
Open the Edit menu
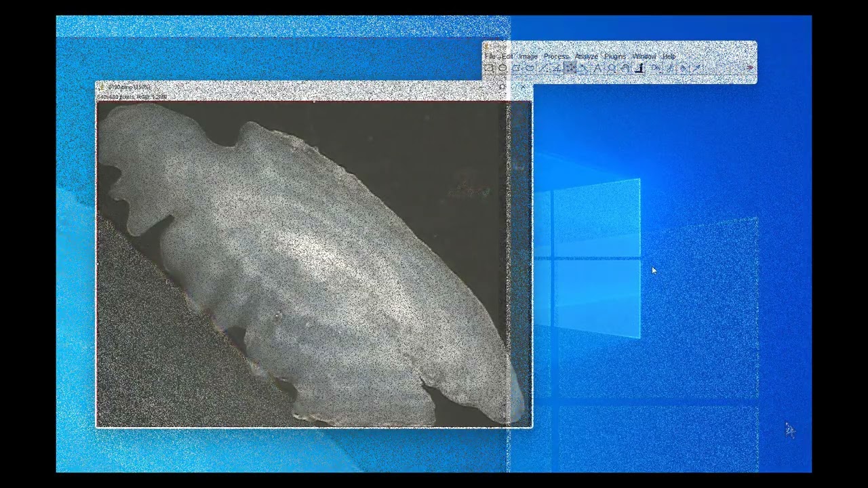[507, 56]
